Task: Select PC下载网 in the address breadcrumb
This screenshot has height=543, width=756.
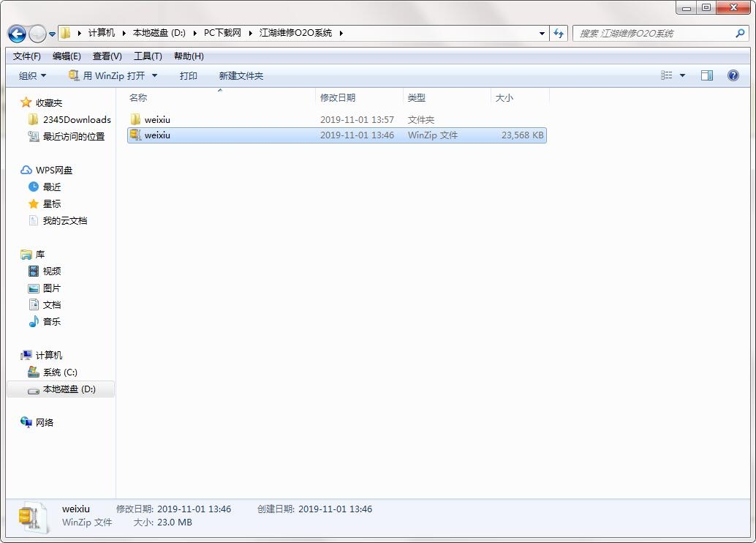Action: click(222, 33)
